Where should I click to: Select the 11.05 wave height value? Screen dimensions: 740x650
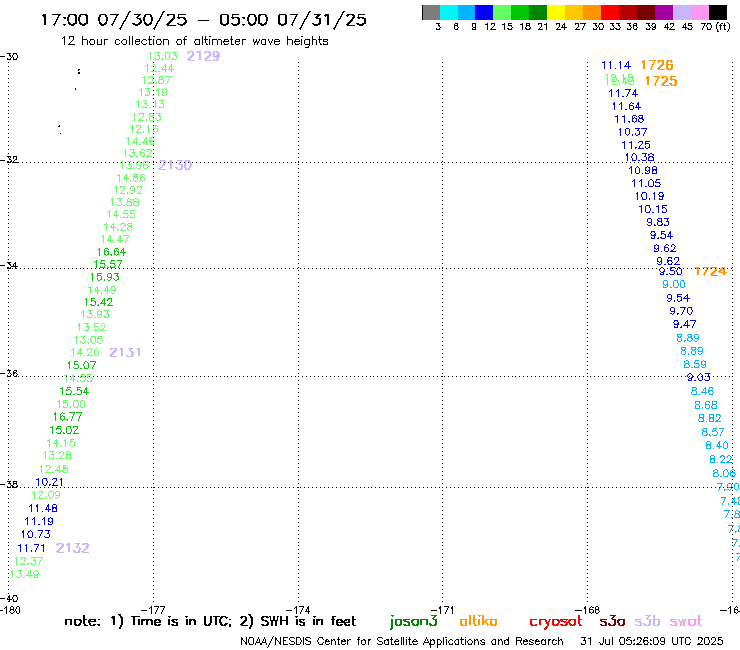[646, 183]
